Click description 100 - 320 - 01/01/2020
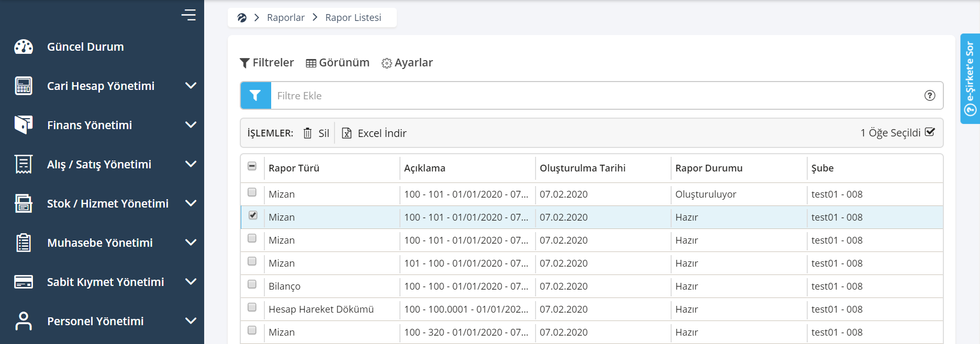The image size is (980, 344). click(x=466, y=332)
